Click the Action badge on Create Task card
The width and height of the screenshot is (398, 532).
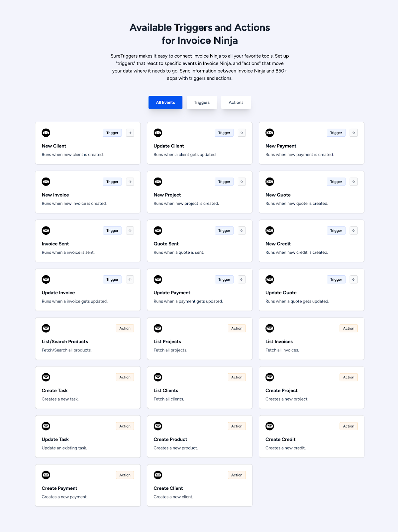125,377
